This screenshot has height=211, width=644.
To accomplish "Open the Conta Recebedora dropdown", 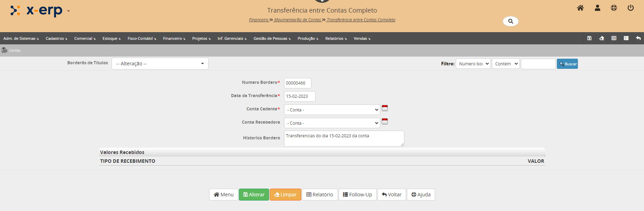I will click(x=332, y=123).
